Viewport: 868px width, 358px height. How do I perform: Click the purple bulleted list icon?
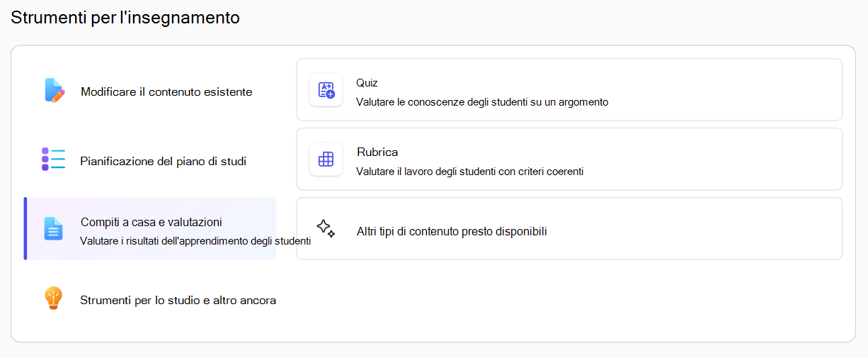[53, 160]
